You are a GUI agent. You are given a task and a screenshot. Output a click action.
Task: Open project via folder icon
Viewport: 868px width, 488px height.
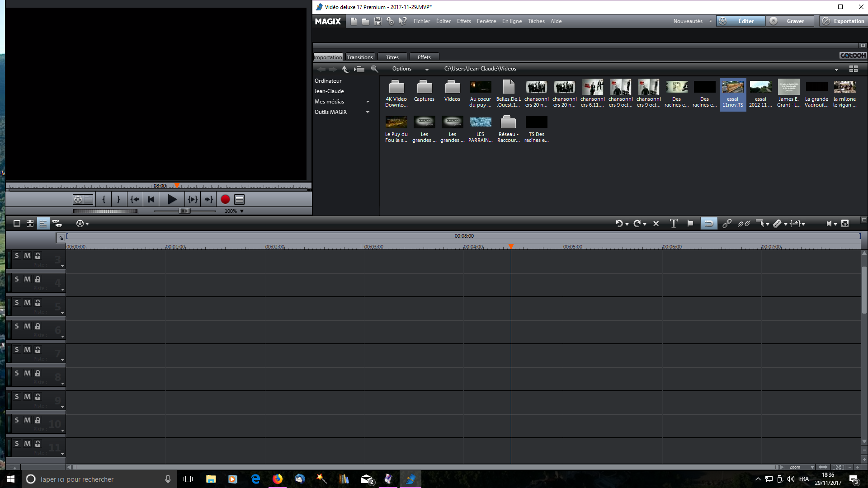[x=365, y=21]
